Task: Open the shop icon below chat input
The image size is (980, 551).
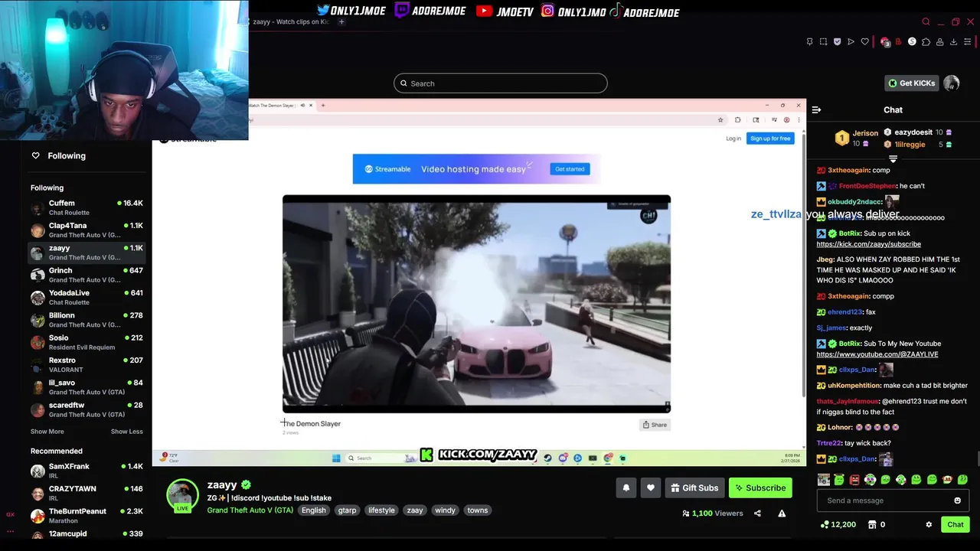Action: (x=872, y=525)
